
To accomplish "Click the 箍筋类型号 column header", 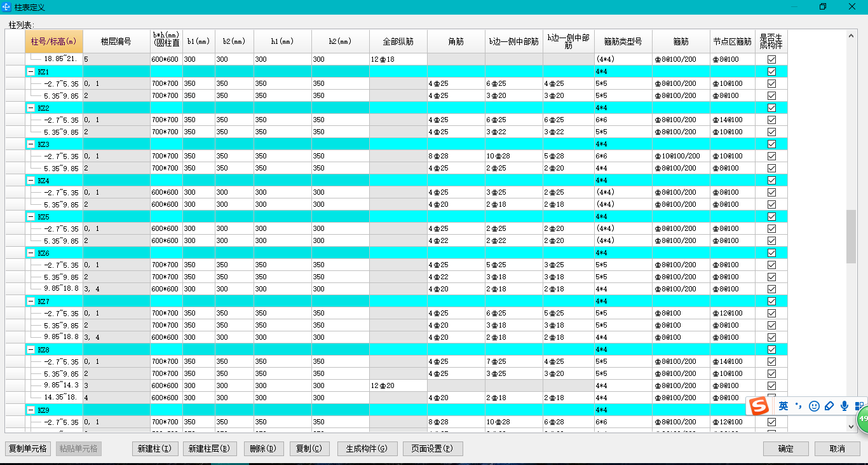I will pyautogui.click(x=623, y=41).
